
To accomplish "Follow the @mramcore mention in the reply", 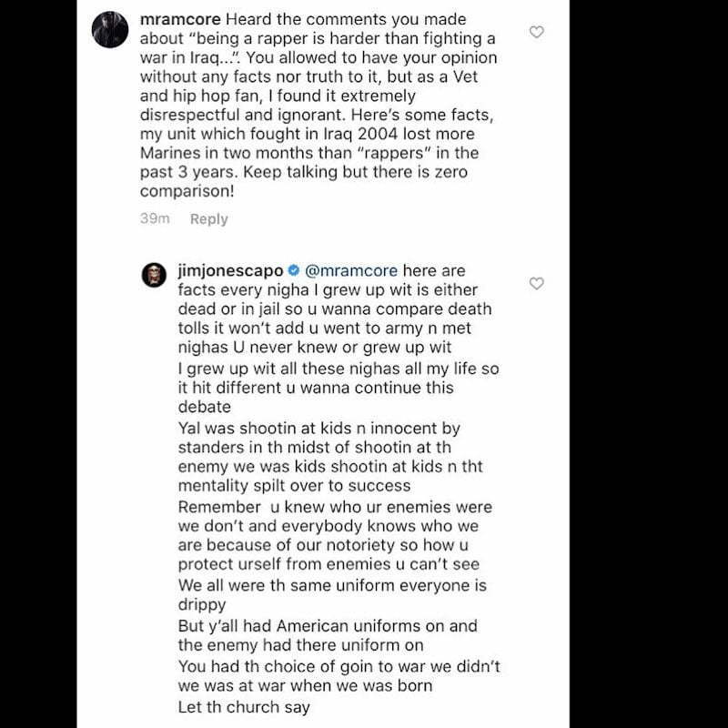I will tap(351, 270).
